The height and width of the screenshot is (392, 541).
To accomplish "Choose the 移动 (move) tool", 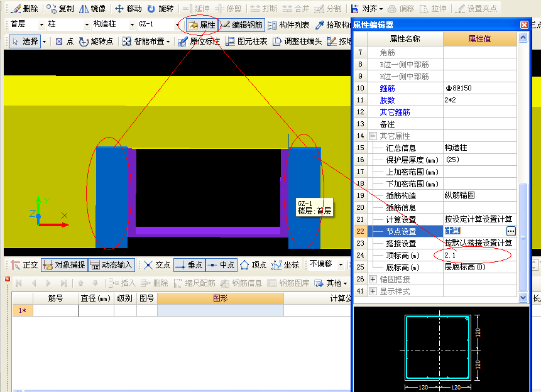I will 128,9.
